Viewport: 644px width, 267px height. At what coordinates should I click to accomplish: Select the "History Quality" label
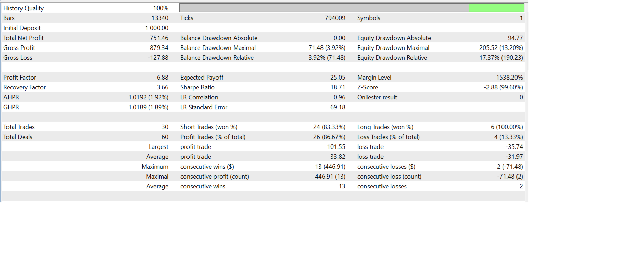[x=24, y=8]
